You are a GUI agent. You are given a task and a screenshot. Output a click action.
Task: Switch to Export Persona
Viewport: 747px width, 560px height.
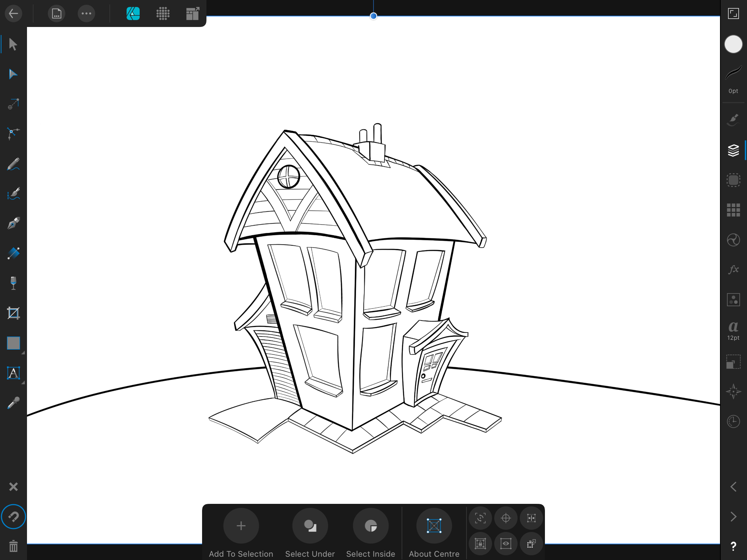(193, 14)
